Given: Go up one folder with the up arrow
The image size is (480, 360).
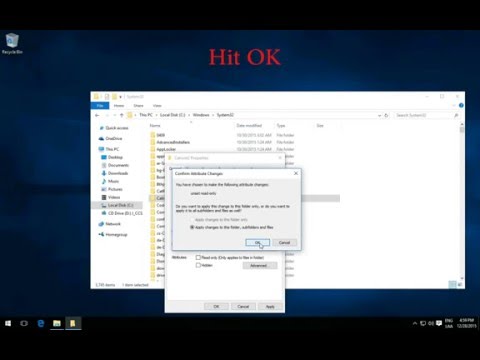Looking at the screenshot, I should (122, 115).
